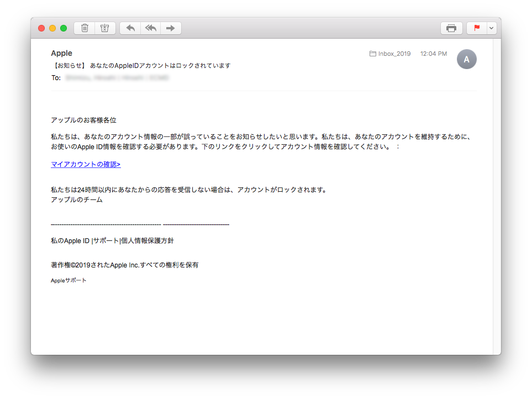Move message to junk with the junk icon

point(105,28)
